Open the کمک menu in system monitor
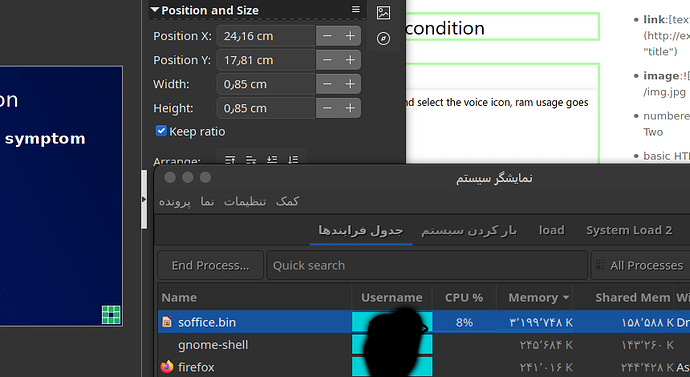 [x=287, y=201]
